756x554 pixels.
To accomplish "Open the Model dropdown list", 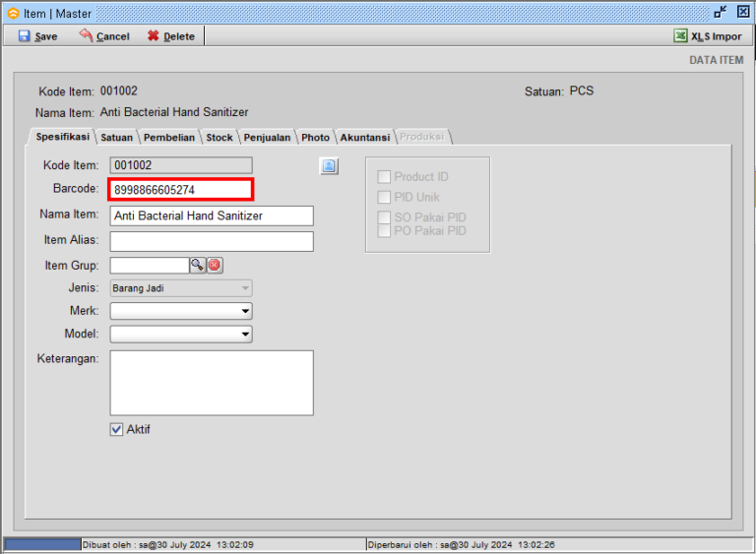I will 244,335.
